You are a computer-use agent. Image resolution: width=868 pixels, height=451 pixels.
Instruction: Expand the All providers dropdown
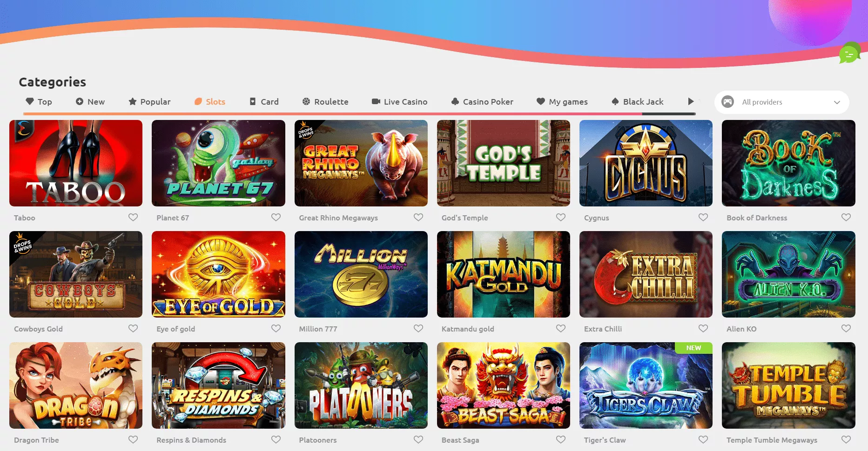coord(782,102)
